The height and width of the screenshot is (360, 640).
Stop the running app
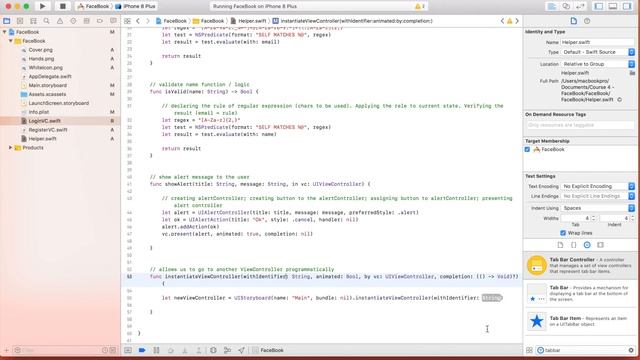click(62, 6)
